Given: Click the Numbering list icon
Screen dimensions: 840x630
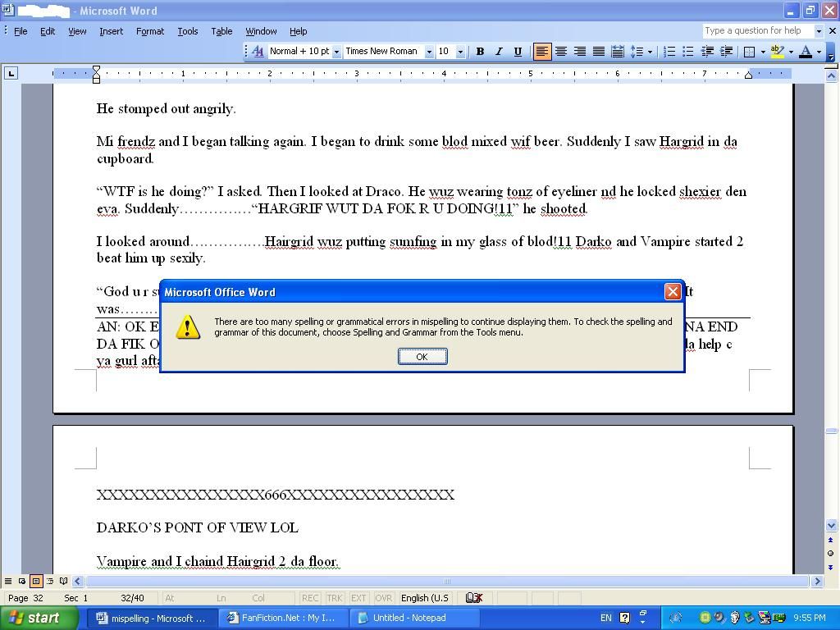Looking at the screenshot, I should tap(669, 52).
